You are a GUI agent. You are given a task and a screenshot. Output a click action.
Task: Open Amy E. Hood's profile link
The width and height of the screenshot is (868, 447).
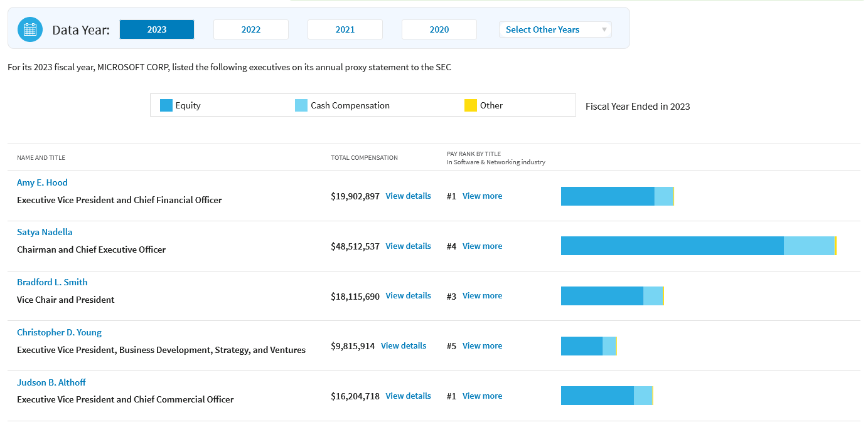coord(42,182)
